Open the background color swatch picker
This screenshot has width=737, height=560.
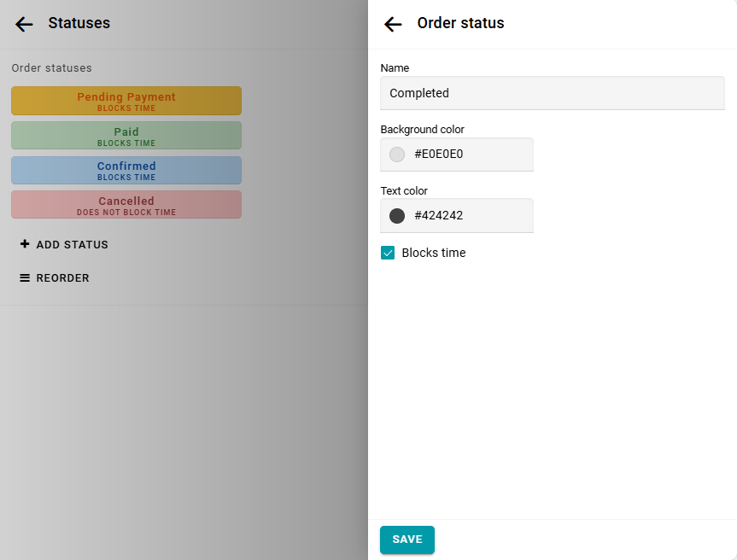coord(397,155)
